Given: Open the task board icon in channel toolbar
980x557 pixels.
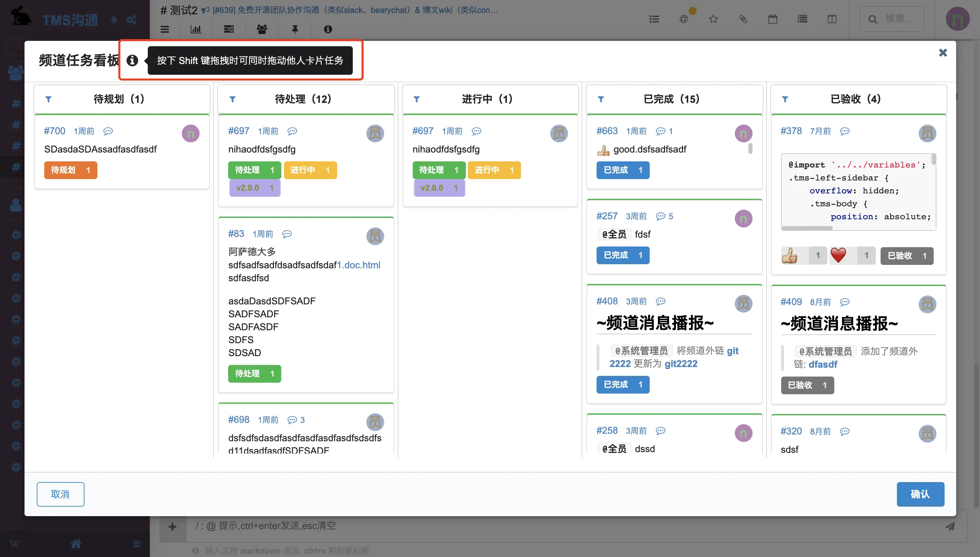Looking at the screenshot, I should coord(229,29).
